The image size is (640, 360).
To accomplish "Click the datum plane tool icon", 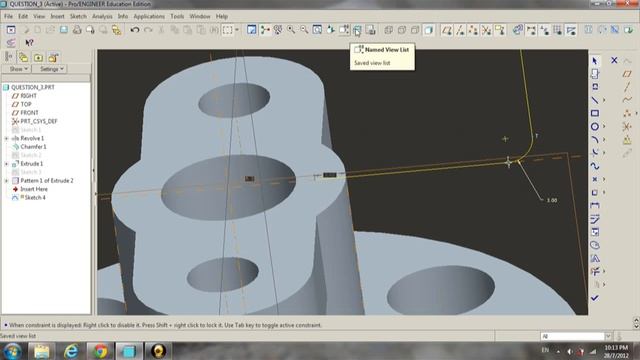I will click(x=627, y=74).
